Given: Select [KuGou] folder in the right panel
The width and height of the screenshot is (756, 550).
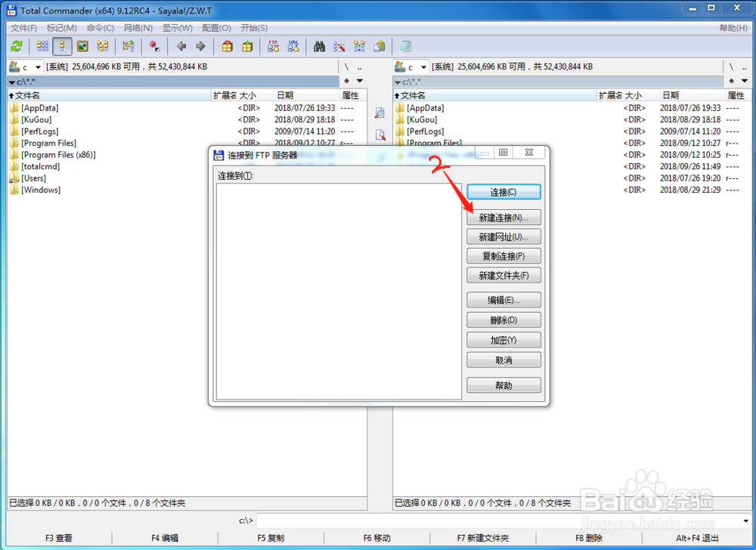Looking at the screenshot, I should point(422,119).
